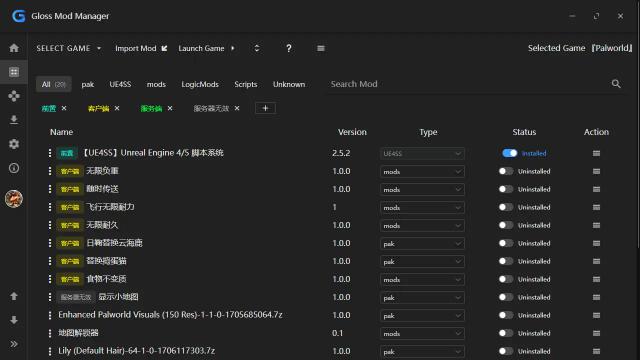Open the SELECT GAME dropdown
Screen dimensions: 640x360
pyautogui.click(x=69, y=48)
